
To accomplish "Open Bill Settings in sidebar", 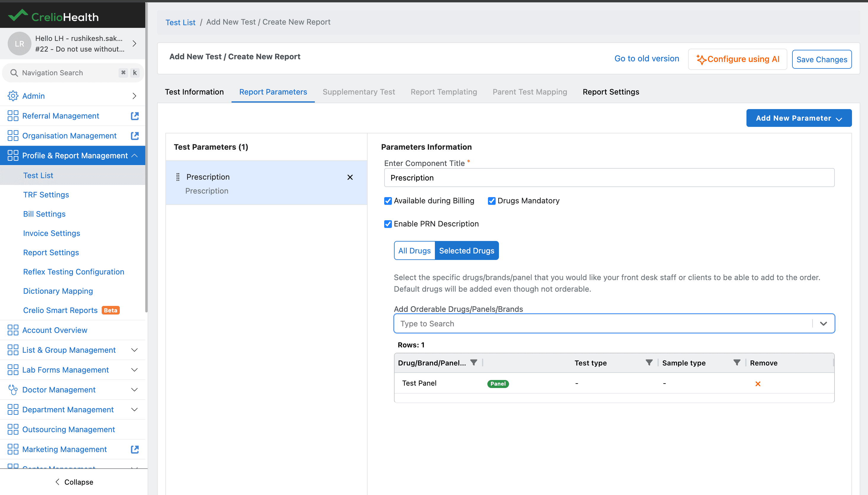I will point(44,214).
